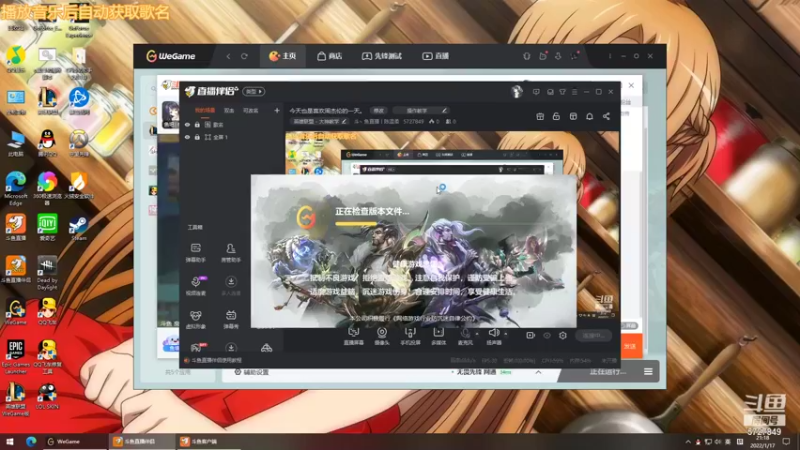Add a 直播屏幕 screen capture source
This screenshot has height=450, width=800.
(354, 336)
